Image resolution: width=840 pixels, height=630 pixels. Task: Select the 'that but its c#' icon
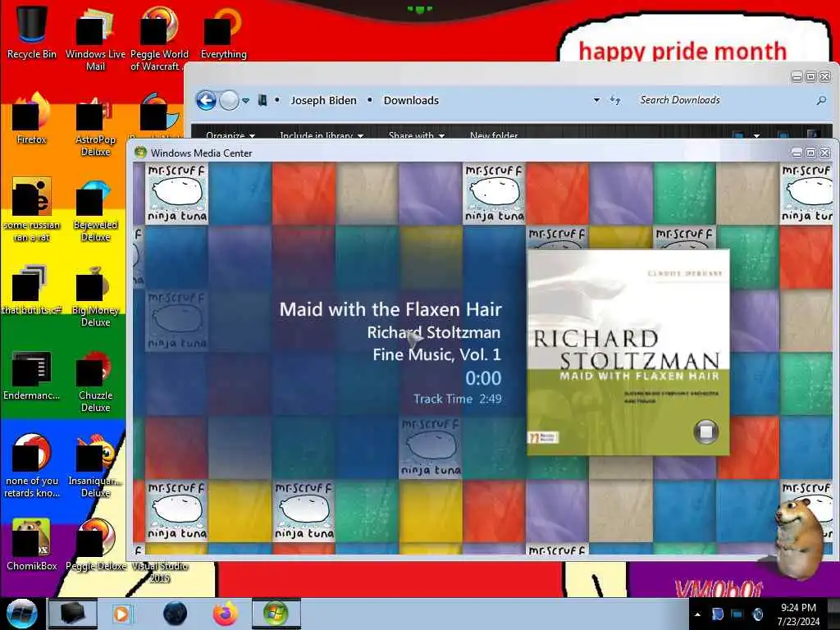coord(32,290)
